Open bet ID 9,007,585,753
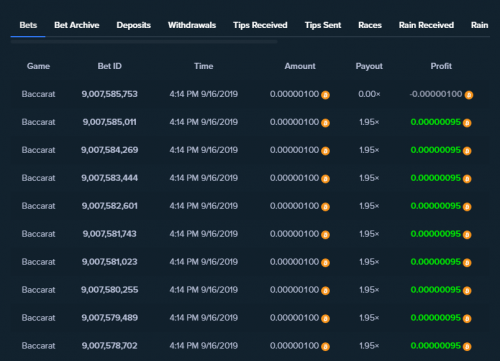Screen dimensions: 500x361 (x=110, y=94)
